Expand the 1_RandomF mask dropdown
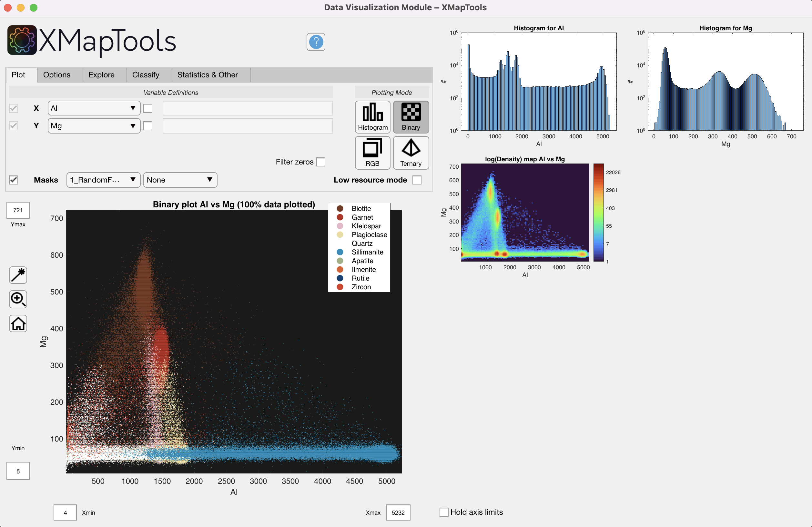Viewport: 812px width, 527px height. (x=103, y=180)
